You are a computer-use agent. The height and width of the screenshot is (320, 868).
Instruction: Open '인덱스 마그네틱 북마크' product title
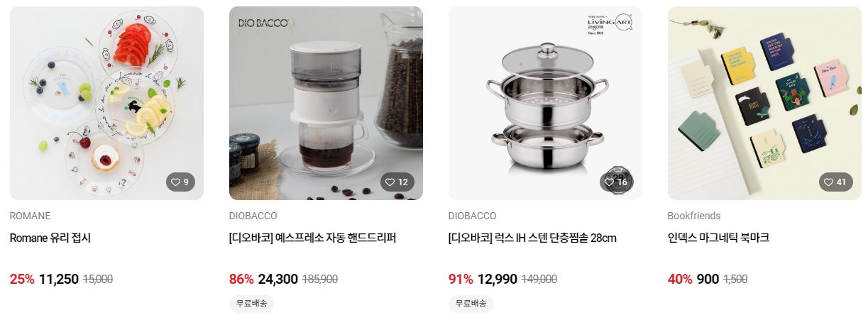pyautogui.click(x=718, y=238)
